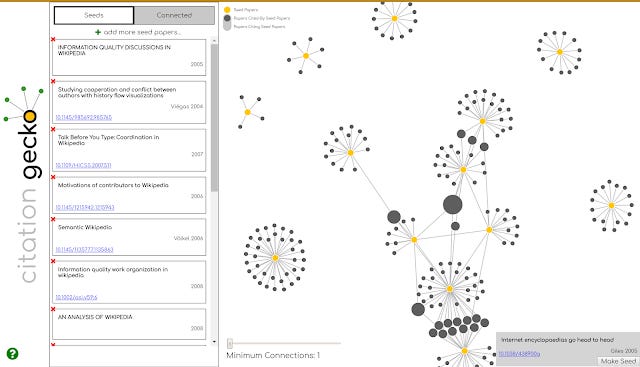Remove the 'Information Quality Discussions in Wikipedia' seed

coord(53,39)
